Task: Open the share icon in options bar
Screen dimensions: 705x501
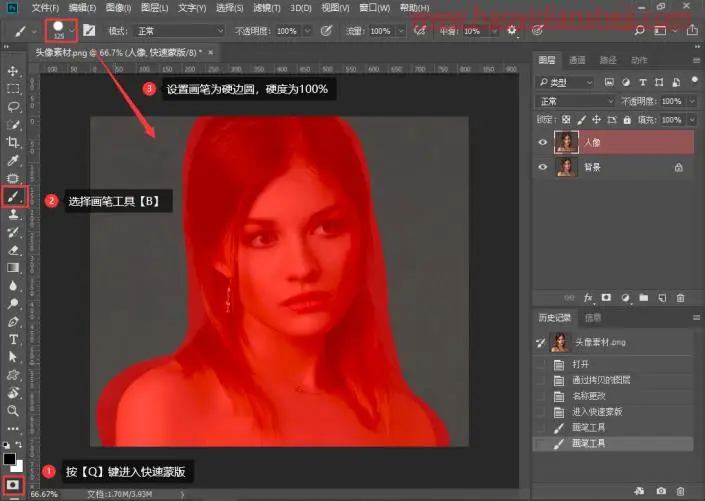Action: click(692, 31)
